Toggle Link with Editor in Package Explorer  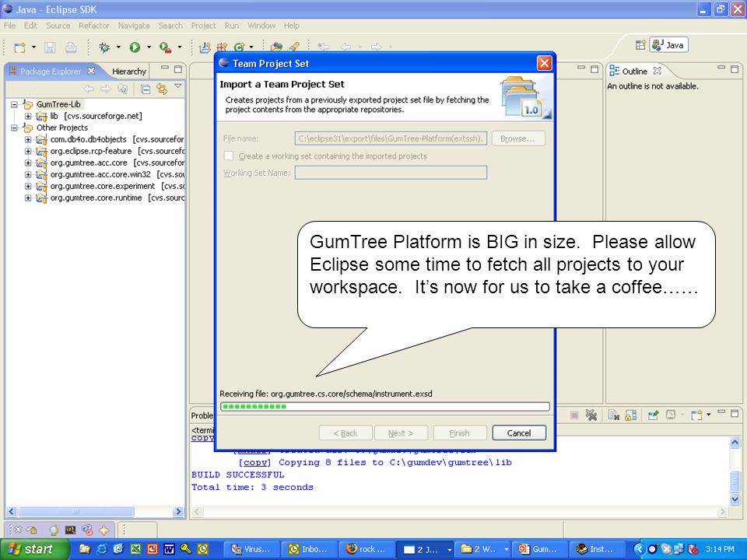click(x=162, y=89)
